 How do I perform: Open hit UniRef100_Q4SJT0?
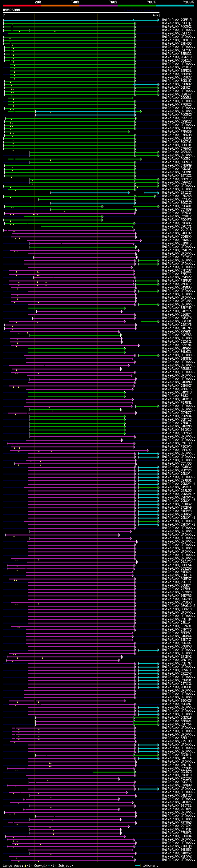pos(177,562)
